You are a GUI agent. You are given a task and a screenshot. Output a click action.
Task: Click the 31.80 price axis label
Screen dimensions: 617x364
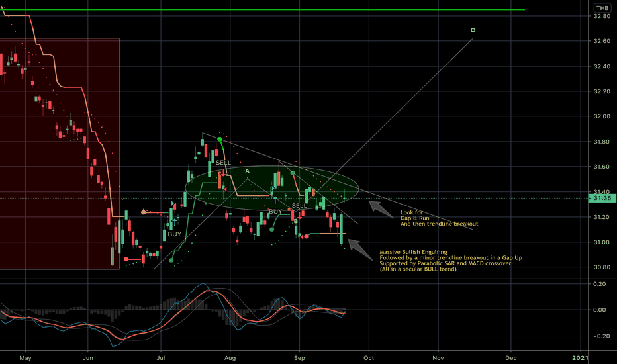[602, 142]
